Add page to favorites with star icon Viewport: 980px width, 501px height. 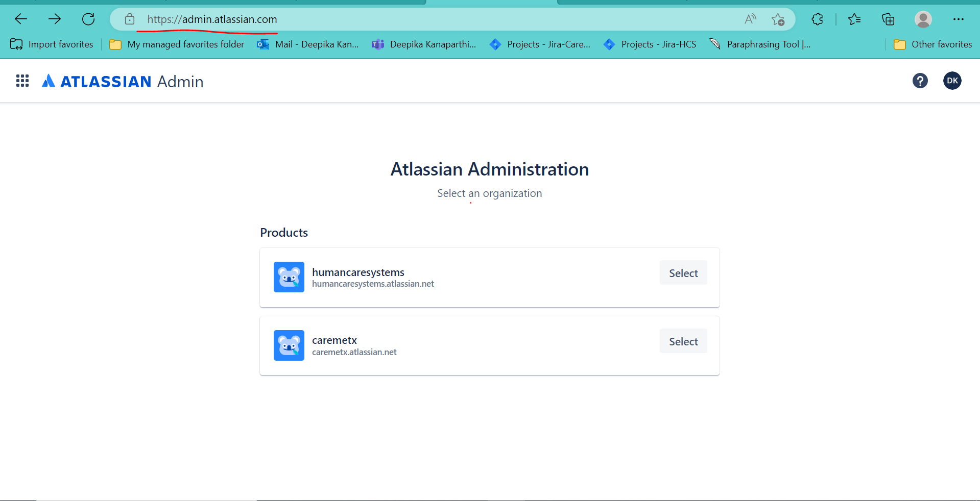point(778,19)
